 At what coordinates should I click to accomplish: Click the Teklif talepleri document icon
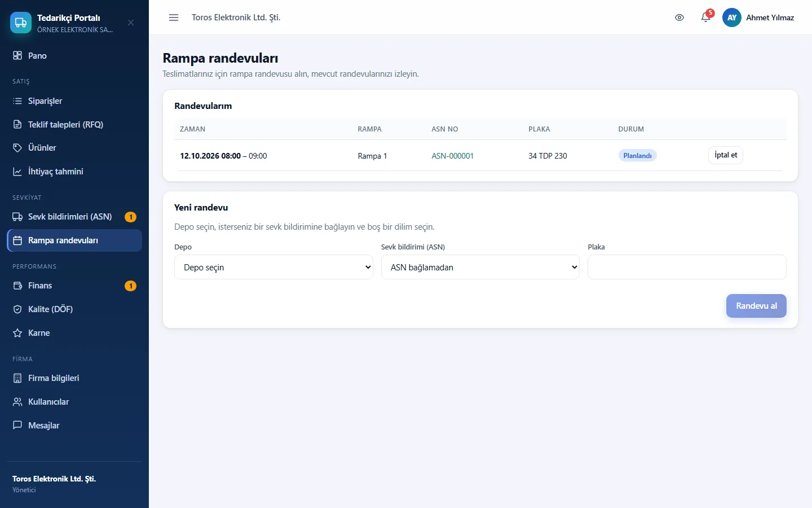point(17,124)
